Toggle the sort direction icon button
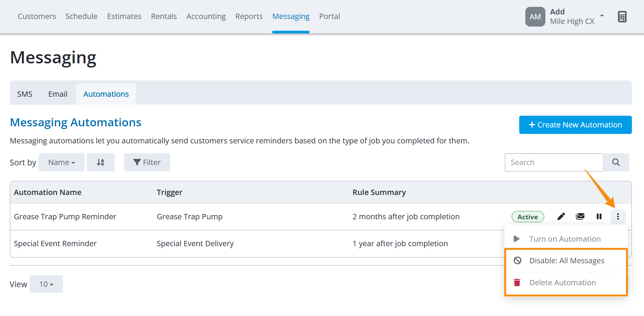The height and width of the screenshot is (316, 644). pos(101,162)
